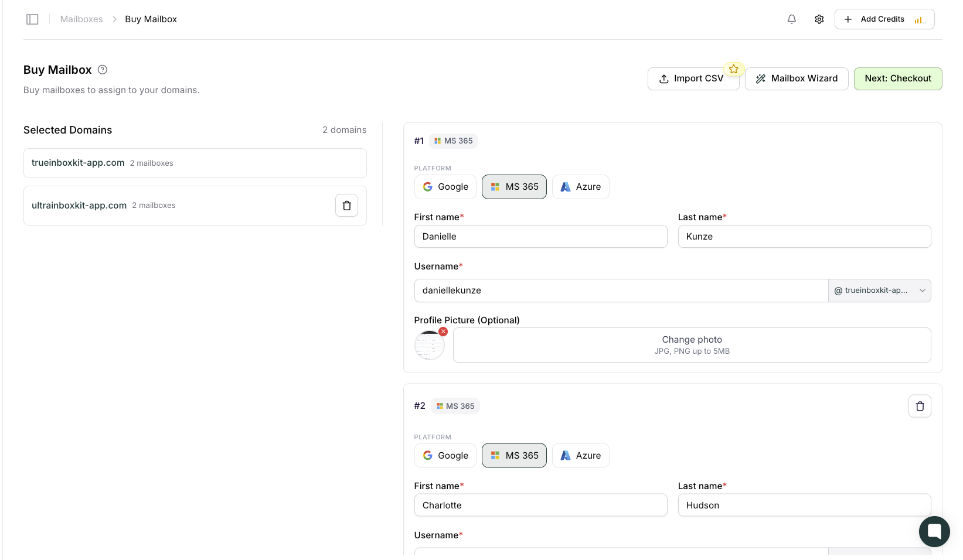Proceed with Next: Checkout
This screenshot has width=963, height=560.
click(897, 78)
